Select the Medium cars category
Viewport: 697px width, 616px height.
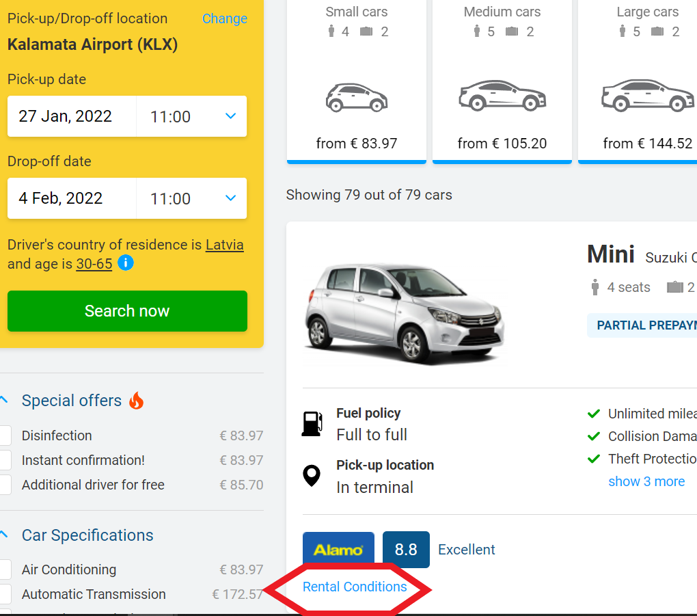point(502,82)
